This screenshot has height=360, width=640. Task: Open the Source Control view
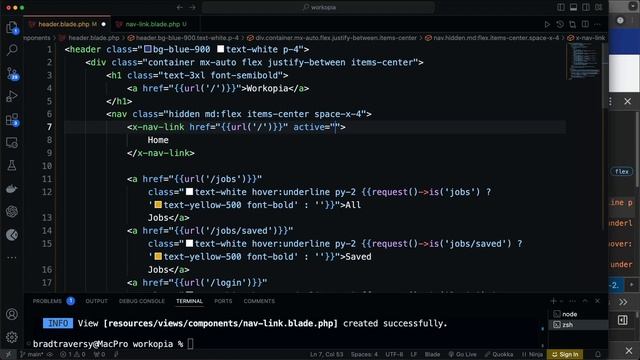point(12,73)
